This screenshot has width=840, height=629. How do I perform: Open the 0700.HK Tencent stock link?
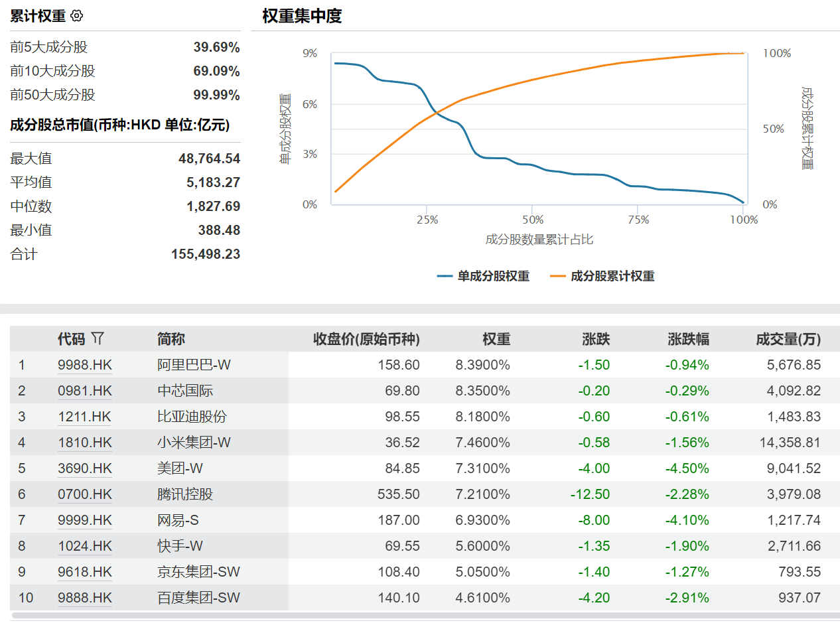pyautogui.click(x=84, y=494)
